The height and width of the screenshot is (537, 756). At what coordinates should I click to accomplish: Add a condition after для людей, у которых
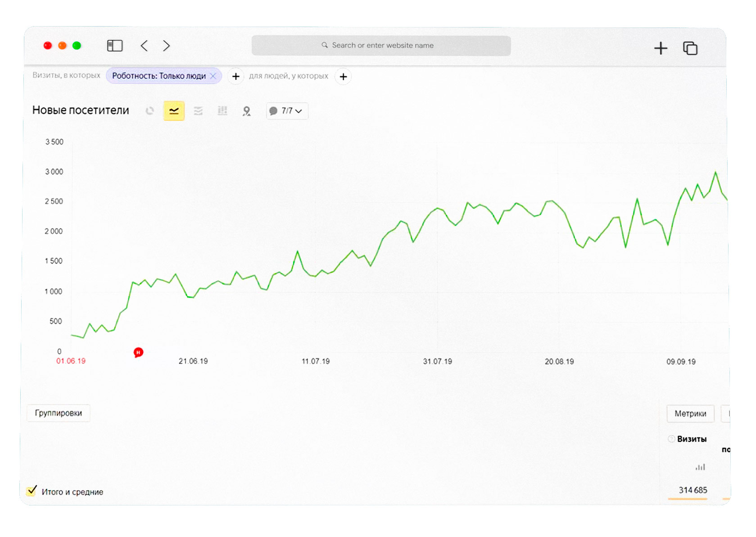pyautogui.click(x=343, y=77)
